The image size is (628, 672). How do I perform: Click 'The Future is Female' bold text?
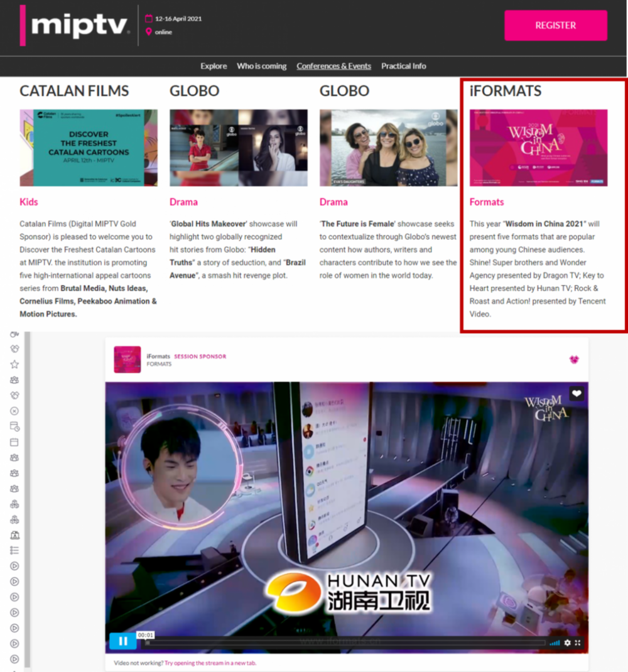[357, 224]
